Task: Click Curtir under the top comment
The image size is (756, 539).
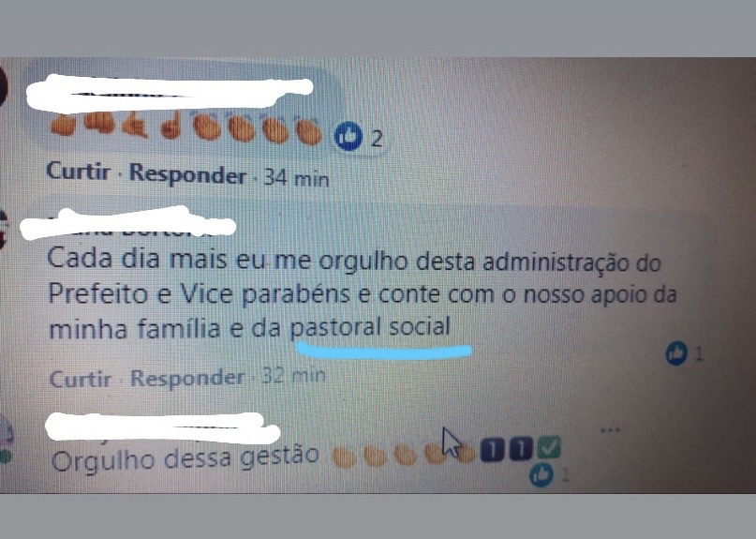Action: 78,171
